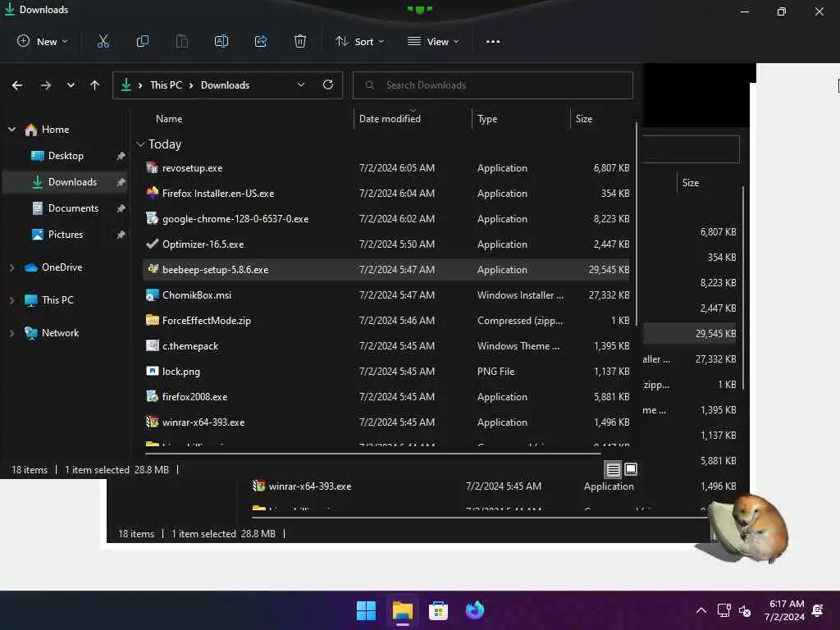
Task: Click the Paste icon in toolbar
Action: tap(182, 41)
